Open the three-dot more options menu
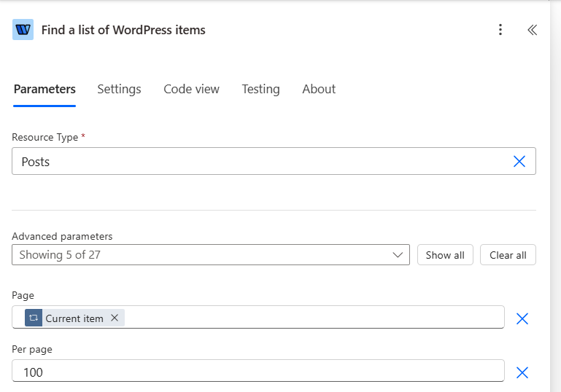The height and width of the screenshot is (392, 561). pos(500,30)
